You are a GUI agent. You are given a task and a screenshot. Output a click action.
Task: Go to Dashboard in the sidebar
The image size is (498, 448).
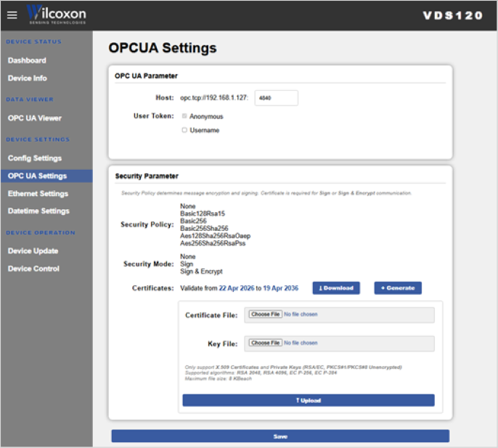[27, 60]
